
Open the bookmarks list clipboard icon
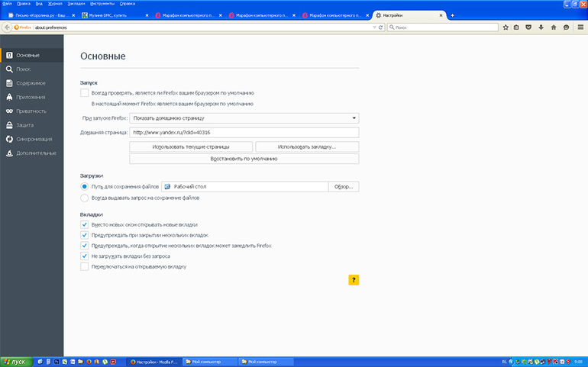tap(516, 27)
